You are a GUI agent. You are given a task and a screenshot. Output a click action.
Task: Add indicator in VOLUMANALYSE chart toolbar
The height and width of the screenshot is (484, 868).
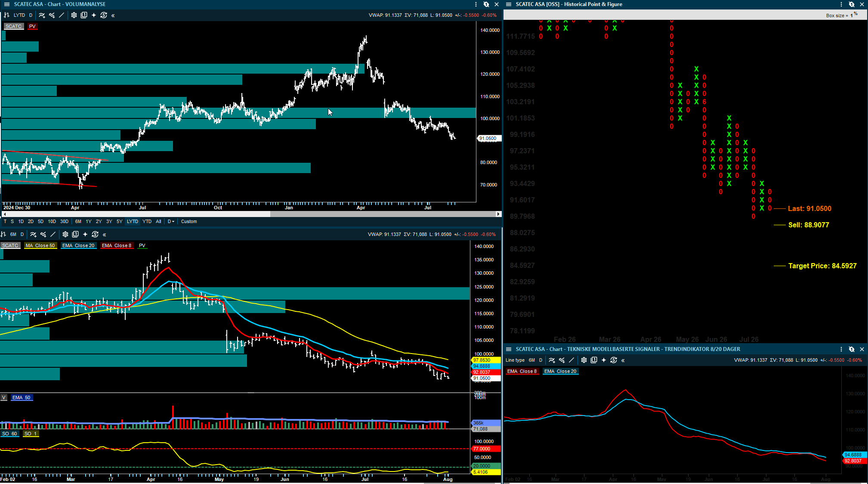coord(42,15)
